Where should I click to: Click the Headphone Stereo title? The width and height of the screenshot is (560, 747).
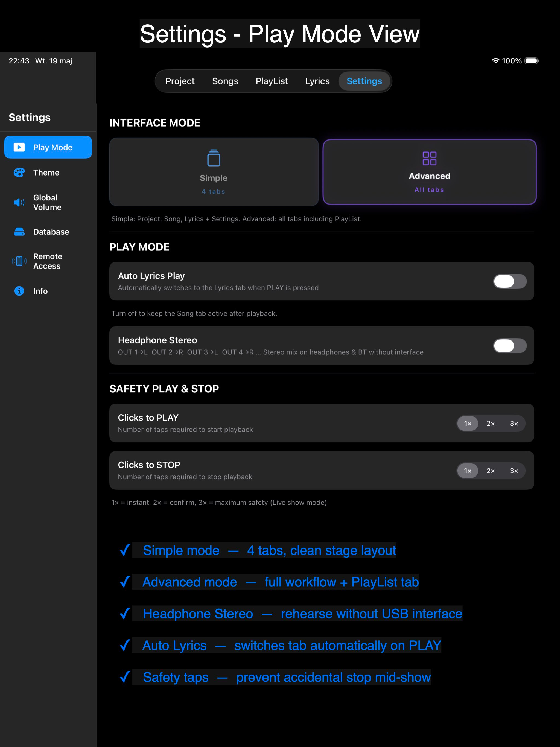click(157, 340)
